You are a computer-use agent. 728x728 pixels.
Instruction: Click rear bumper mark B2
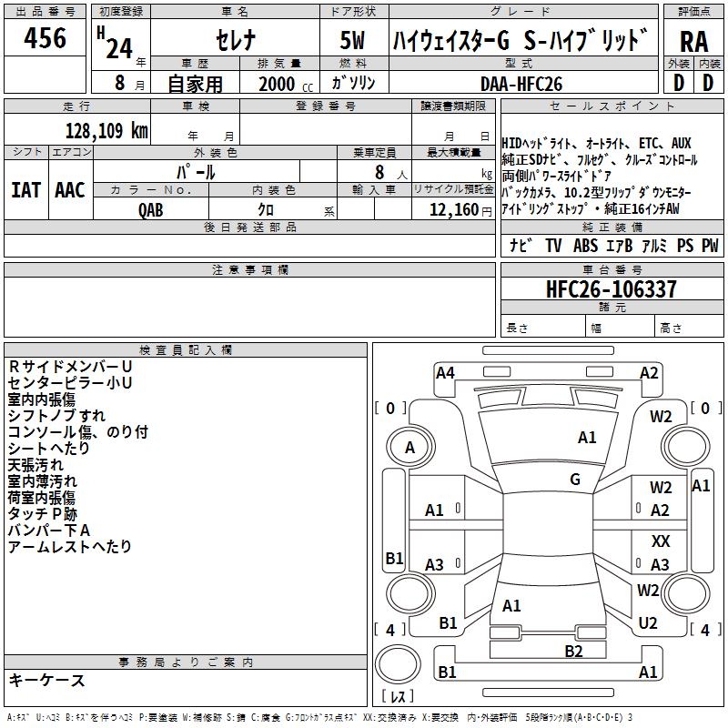pos(573,652)
